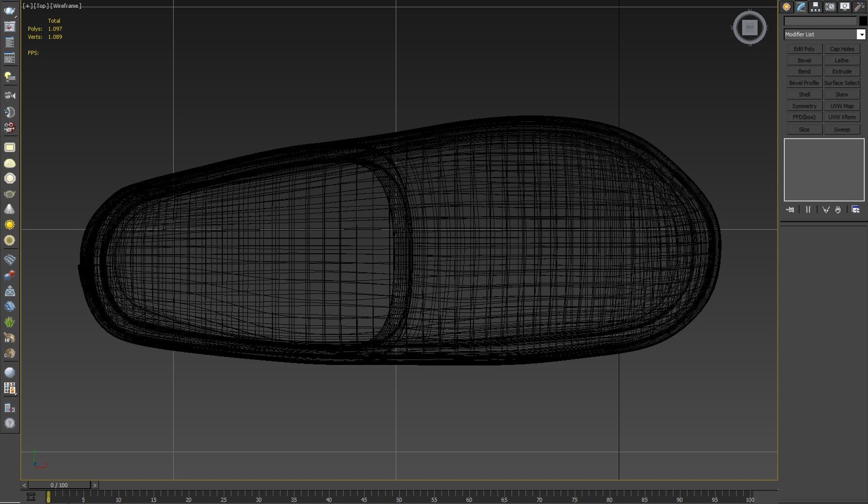
Task: Open the Rendered Frame Window icon
Action: click(9, 27)
